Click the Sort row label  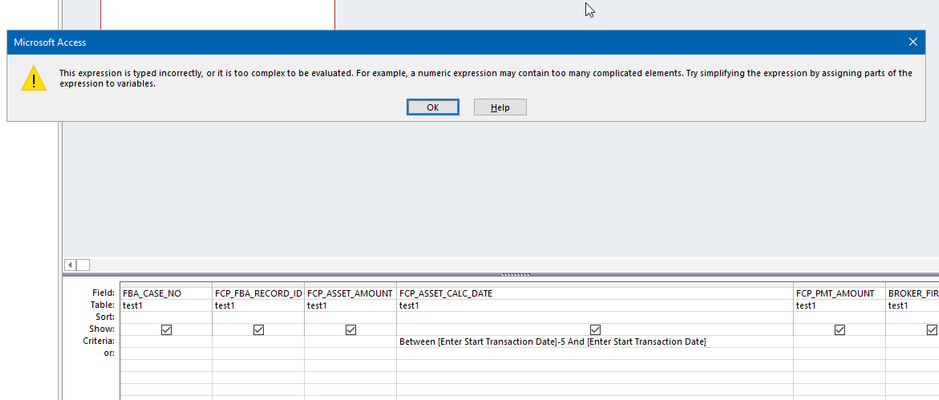point(105,317)
